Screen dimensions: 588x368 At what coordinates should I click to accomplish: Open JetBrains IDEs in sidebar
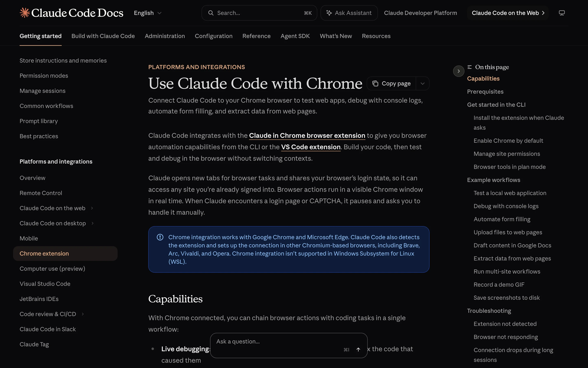pos(39,299)
